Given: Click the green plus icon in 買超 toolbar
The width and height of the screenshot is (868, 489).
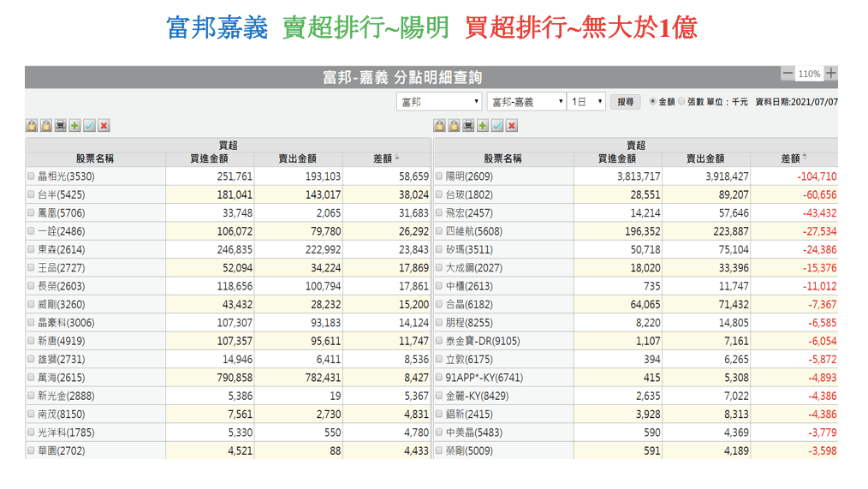Looking at the screenshot, I should point(75,126).
